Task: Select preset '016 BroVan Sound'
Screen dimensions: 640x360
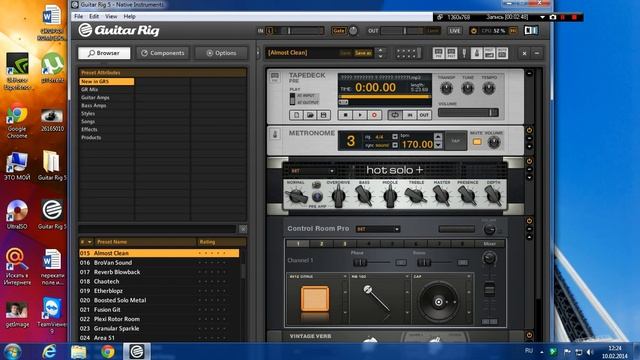Action: pyautogui.click(x=159, y=262)
